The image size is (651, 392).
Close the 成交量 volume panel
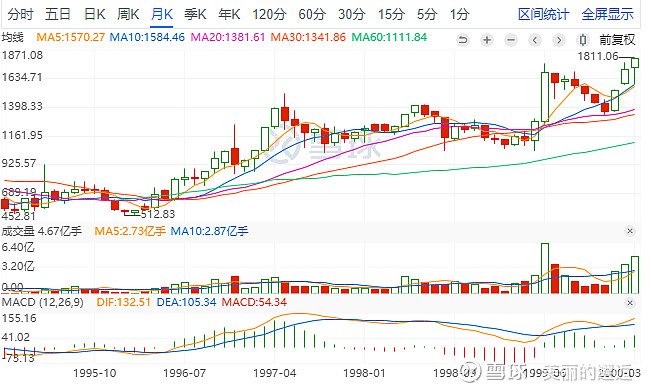pos(630,231)
